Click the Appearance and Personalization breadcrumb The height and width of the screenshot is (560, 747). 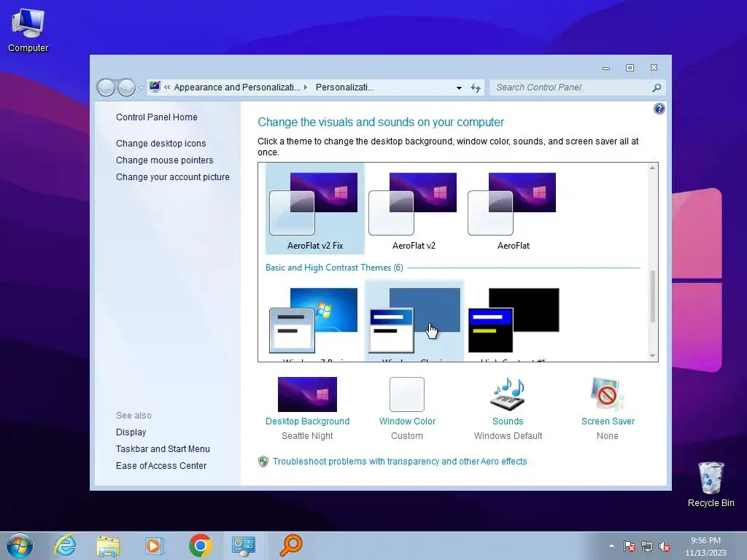click(237, 87)
